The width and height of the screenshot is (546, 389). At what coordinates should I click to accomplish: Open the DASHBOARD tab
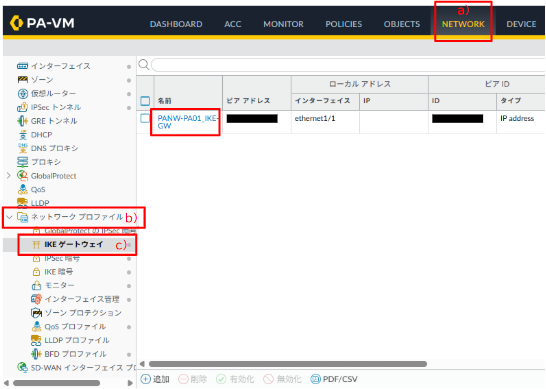tap(176, 24)
